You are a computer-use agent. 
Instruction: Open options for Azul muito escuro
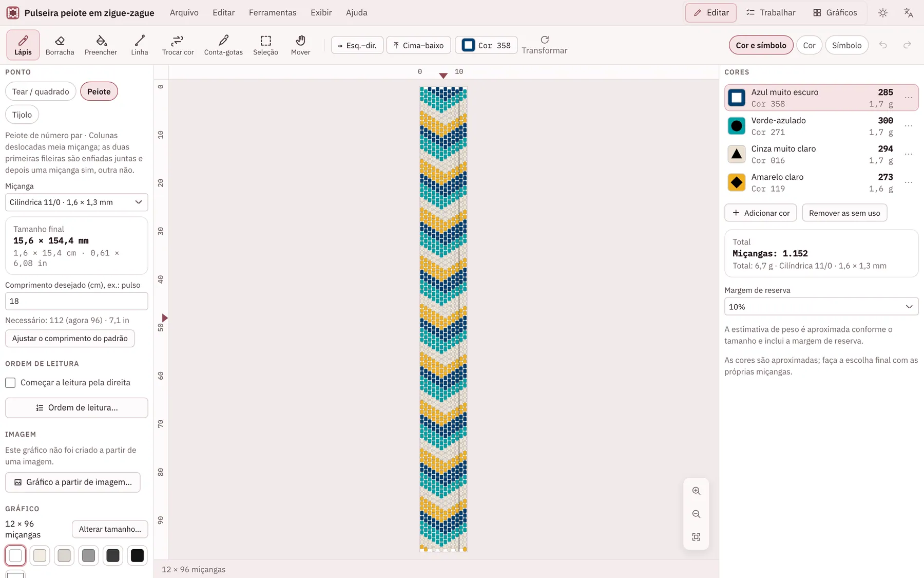click(909, 98)
